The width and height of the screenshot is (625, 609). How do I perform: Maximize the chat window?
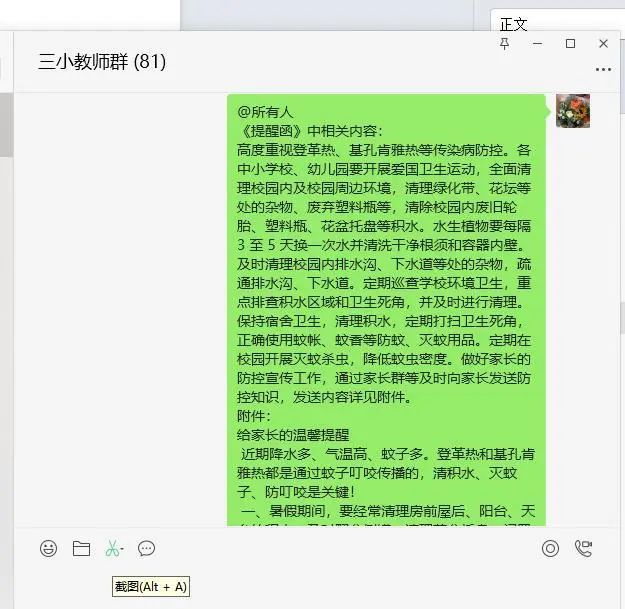570,43
